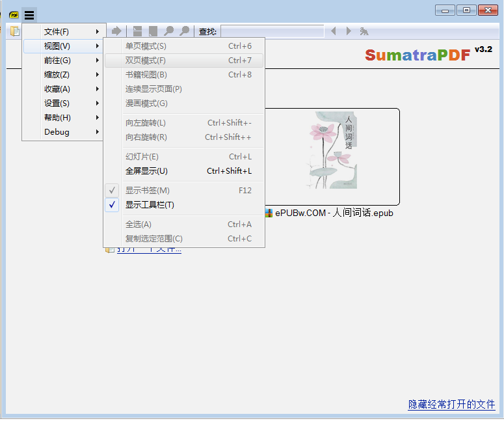Expand the 文件(F) submenu
This screenshot has height=421, width=504.
62,31
